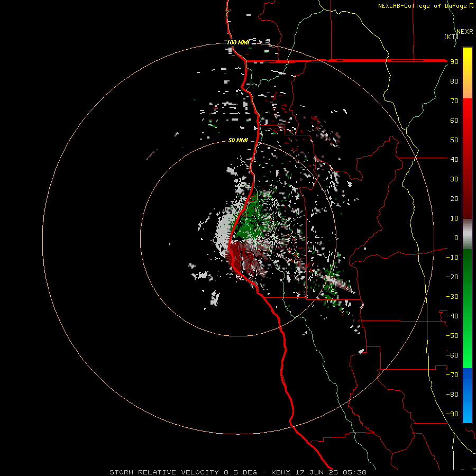This screenshot has width=476, height=476.
Task: Click the positive 40 scale value
Action: pos(454,159)
